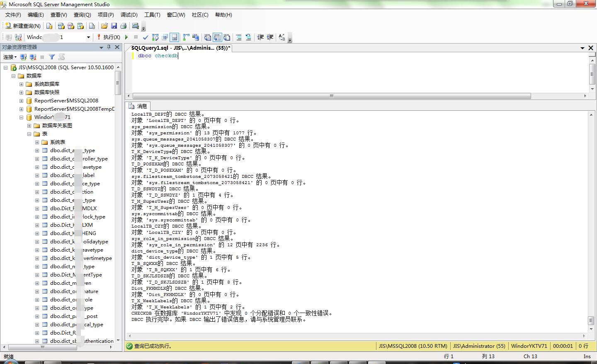Click the Object Explorer vertical scrollbar thumb
597x364 pixels.
(x=118, y=83)
